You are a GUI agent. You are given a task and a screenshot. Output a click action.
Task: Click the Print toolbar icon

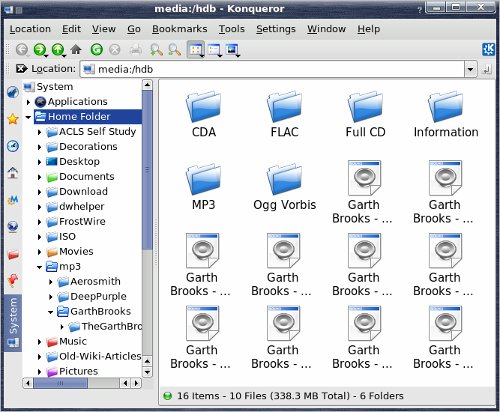136,50
